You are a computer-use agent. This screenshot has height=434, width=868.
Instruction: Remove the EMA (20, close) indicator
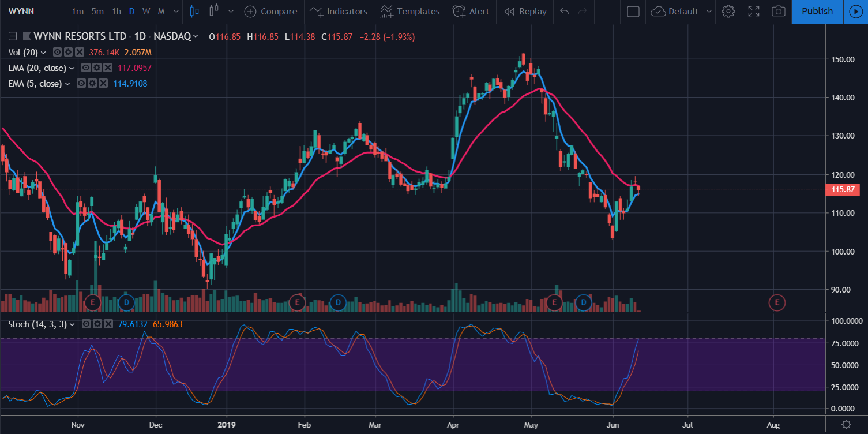(107, 68)
